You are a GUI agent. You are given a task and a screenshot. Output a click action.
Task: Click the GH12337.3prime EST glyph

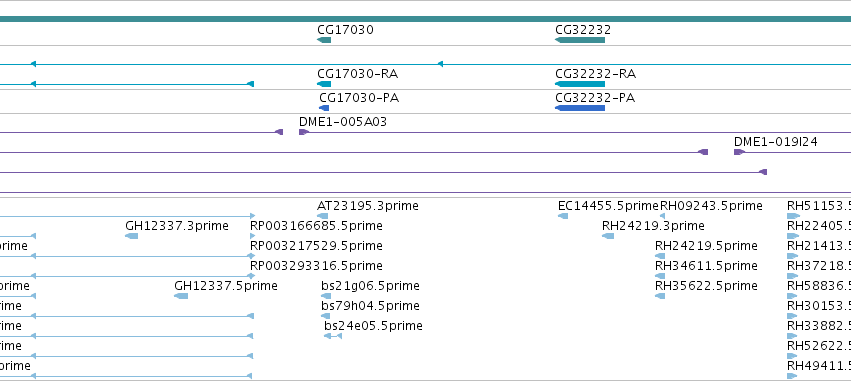coord(131,236)
